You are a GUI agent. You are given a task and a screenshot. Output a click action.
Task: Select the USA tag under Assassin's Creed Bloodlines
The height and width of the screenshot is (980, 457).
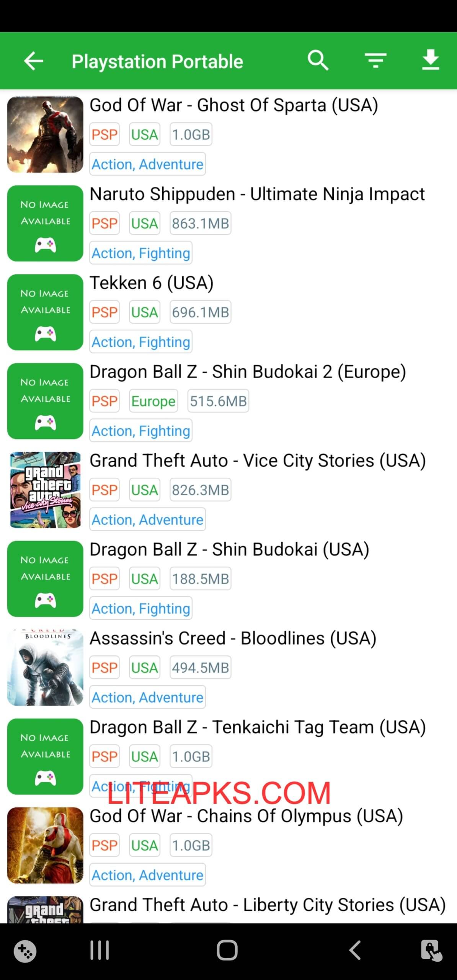pos(144,667)
